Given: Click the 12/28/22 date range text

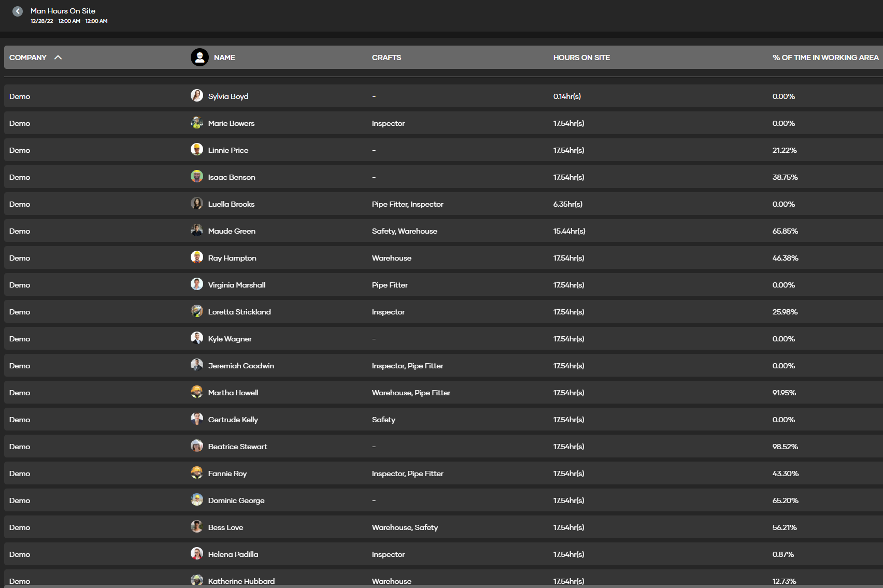Looking at the screenshot, I should [x=69, y=21].
